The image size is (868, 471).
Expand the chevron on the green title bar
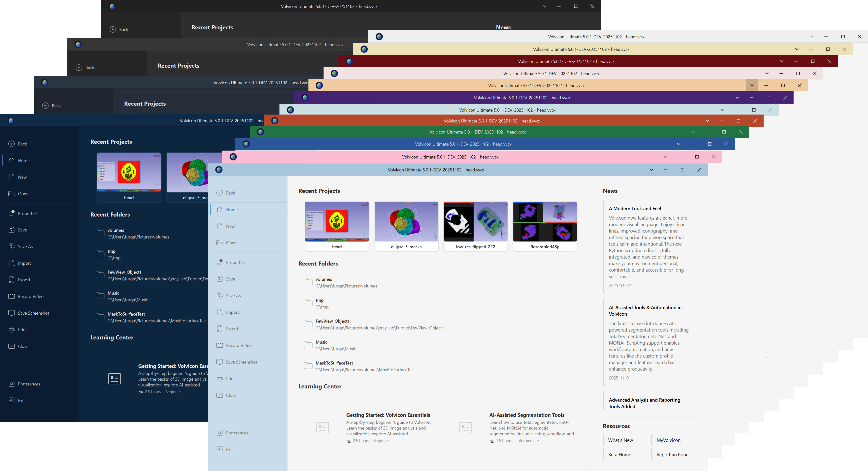(x=693, y=132)
